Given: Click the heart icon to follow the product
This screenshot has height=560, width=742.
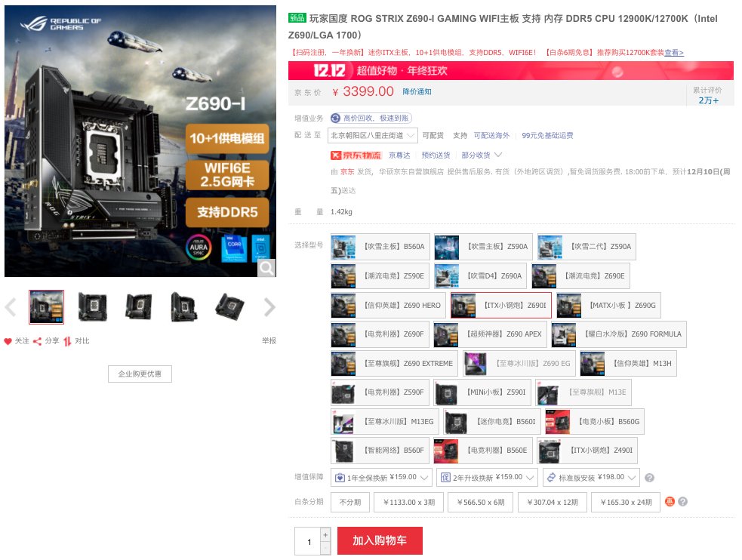Looking at the screenshot, I should pyautogui.click(x=8, y=341).
